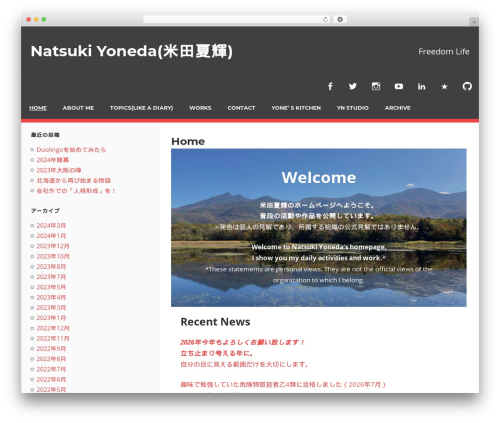Click the new tab plus button
Viewport: 500px width, 423px height.
(474, 22)
